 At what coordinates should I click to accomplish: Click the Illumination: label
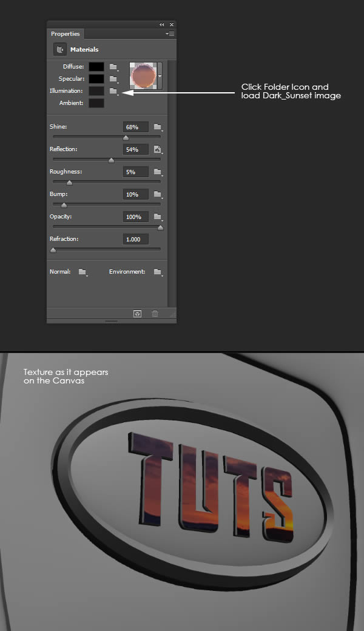pyautogui.click(x=66, y=91)
